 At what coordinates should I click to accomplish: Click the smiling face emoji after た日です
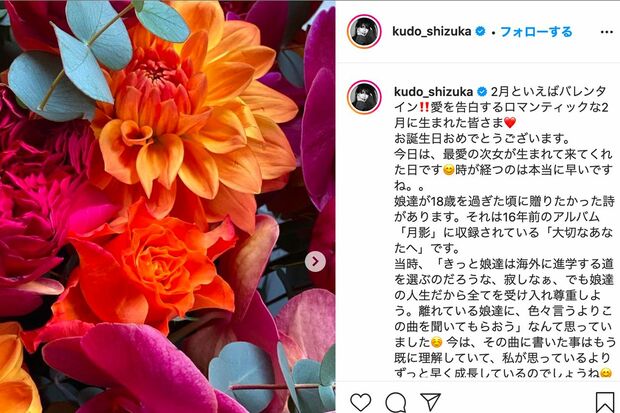[x=449, y=171]
